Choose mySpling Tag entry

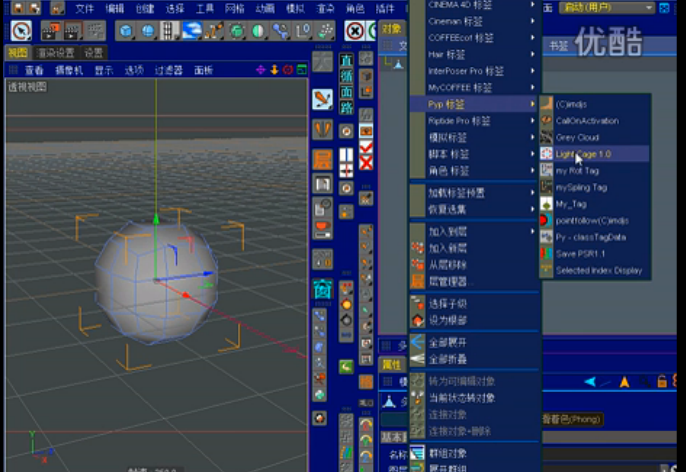tap(595, 187)
